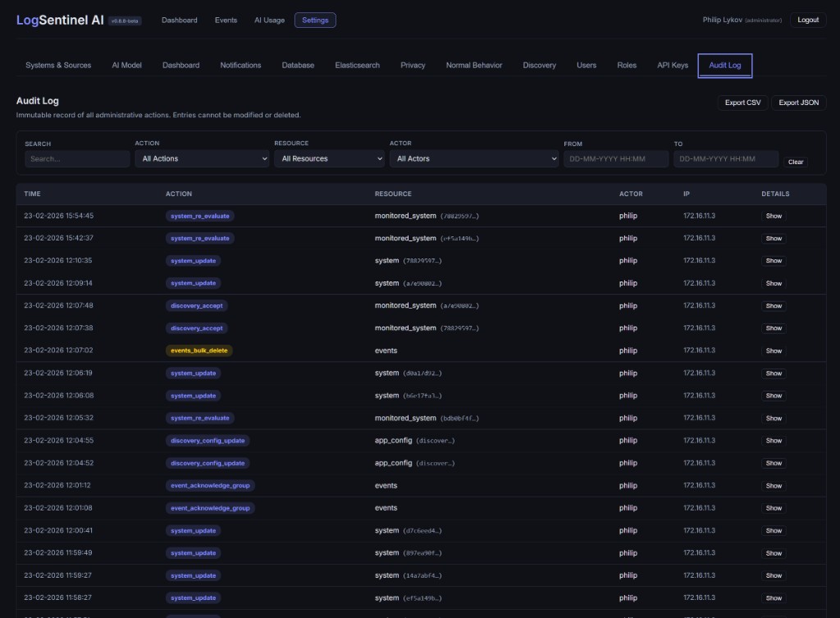Screen dimensions: 840x618
Task: Expand the All Actors filter dropdown
Action: pos(474,159)
